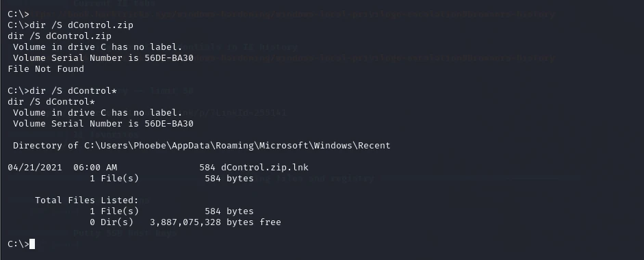Click the typed 'dir /S dControl*' command

73,91
